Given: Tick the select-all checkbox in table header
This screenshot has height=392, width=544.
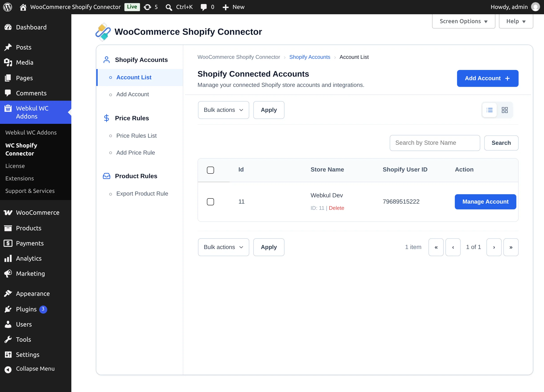Looking at the screenshot, I should point(210,170).
